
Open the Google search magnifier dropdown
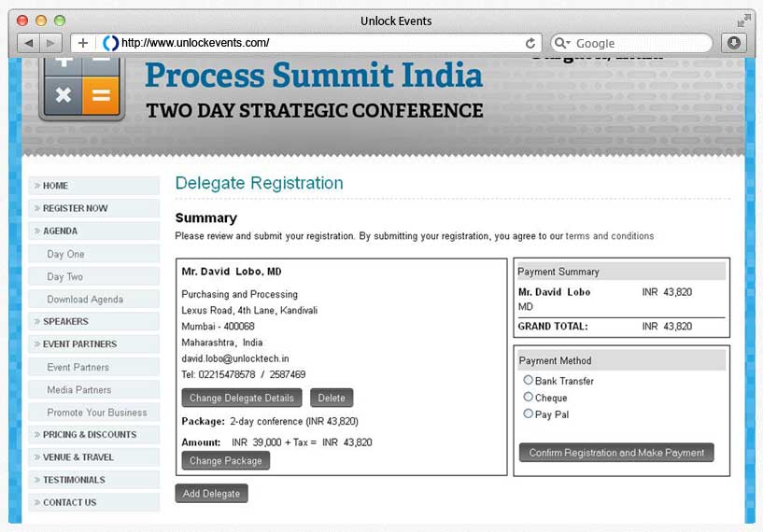[562, 43]
